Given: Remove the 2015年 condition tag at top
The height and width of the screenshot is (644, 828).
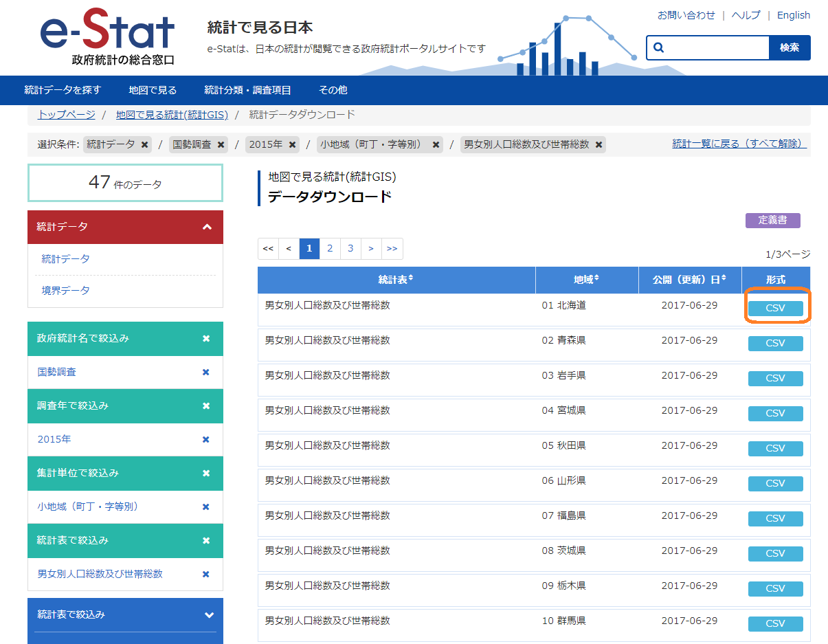Looking at the screenshot, I should [293, 144].
